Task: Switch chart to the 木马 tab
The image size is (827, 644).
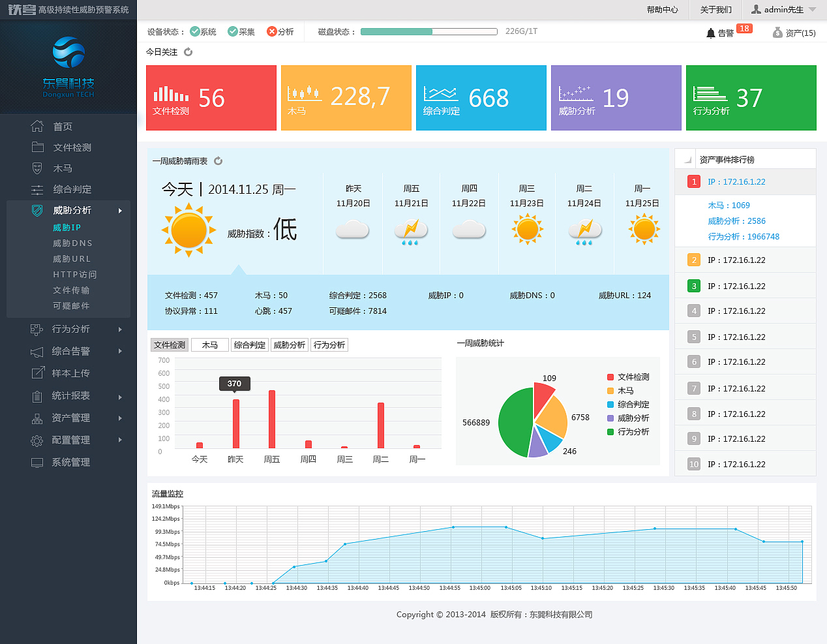Action: (x=210, y=345)
